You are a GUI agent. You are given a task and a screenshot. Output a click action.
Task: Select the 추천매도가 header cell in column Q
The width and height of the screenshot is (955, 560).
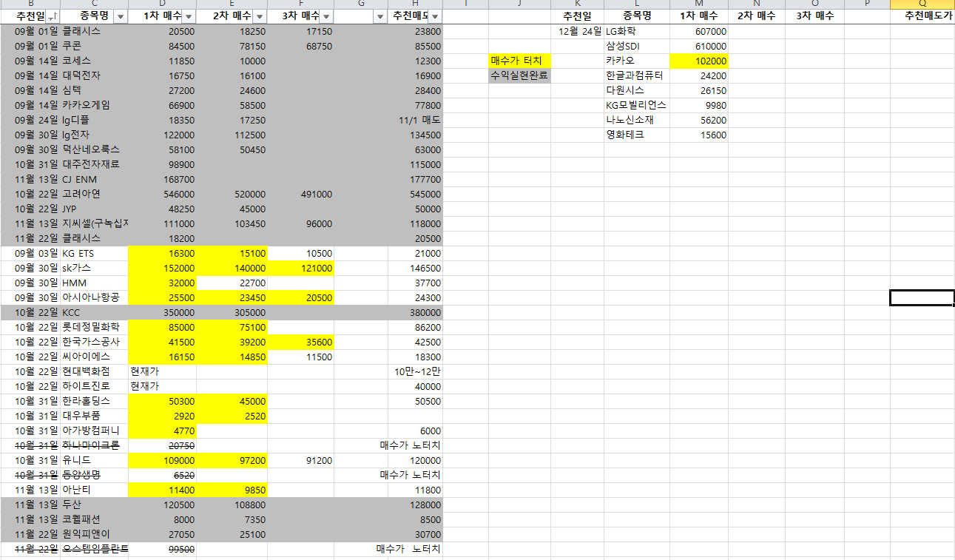(x=922, y=16)
